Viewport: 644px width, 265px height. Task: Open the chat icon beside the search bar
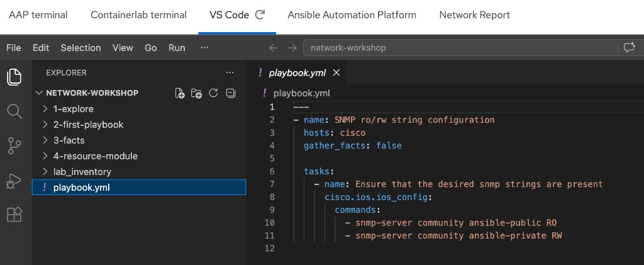pos(629,48)
